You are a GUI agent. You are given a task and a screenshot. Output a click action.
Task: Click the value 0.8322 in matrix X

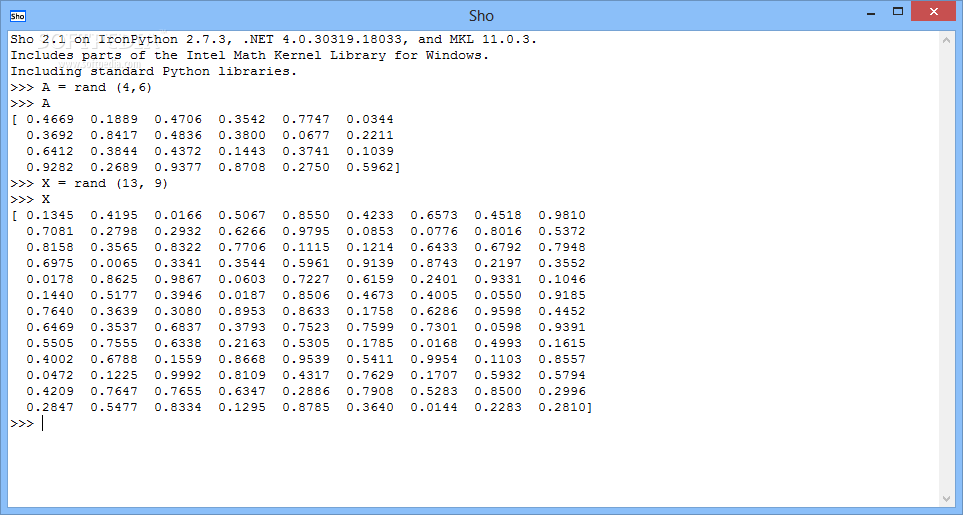pyautogui.click(x=178, y=247)
